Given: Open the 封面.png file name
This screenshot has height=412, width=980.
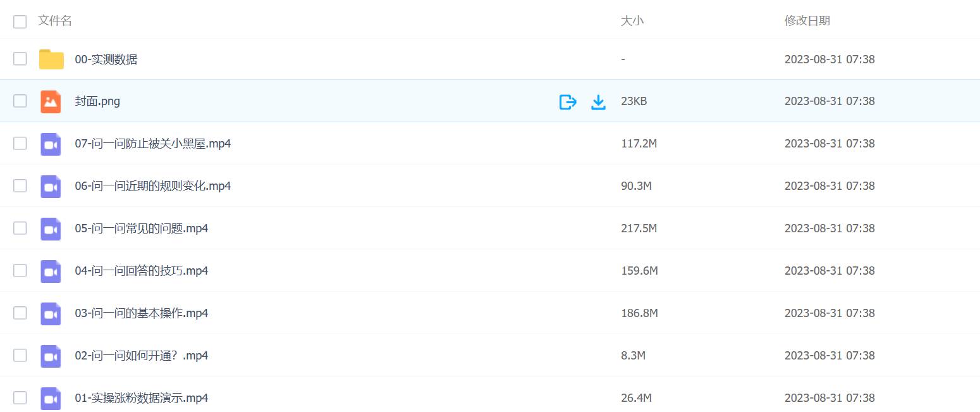Looking at the screenshot, I should (x=97, y=101).
